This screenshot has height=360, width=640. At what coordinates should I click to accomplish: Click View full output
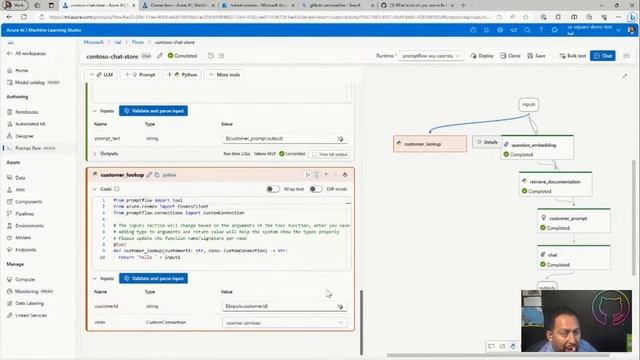[330, 154]
